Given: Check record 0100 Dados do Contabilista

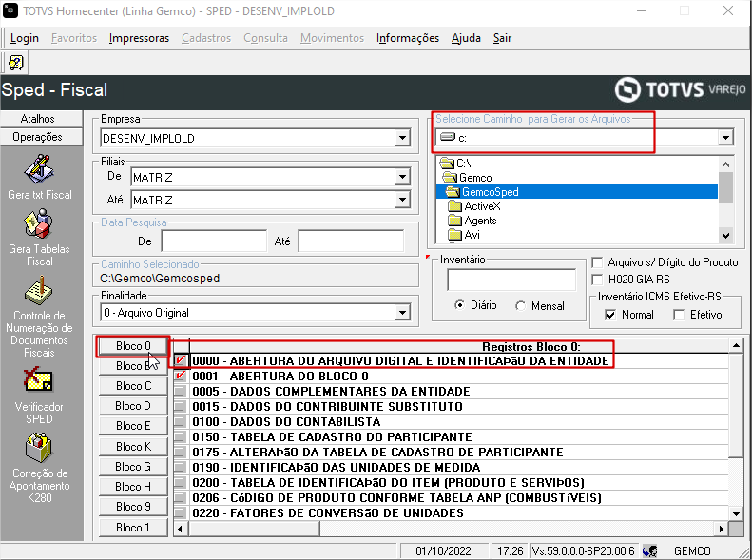Looking at the screenshot, I should [x=181, y=422].
